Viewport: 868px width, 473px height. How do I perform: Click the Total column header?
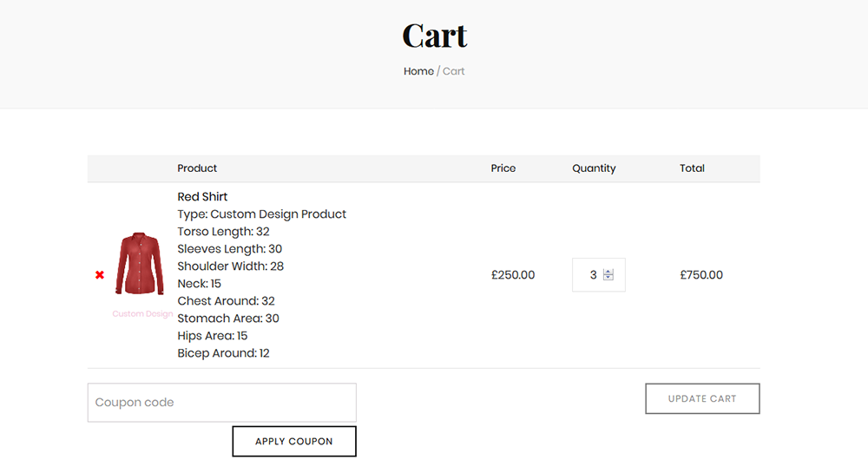pyautogui.click(x=692, y=168)
